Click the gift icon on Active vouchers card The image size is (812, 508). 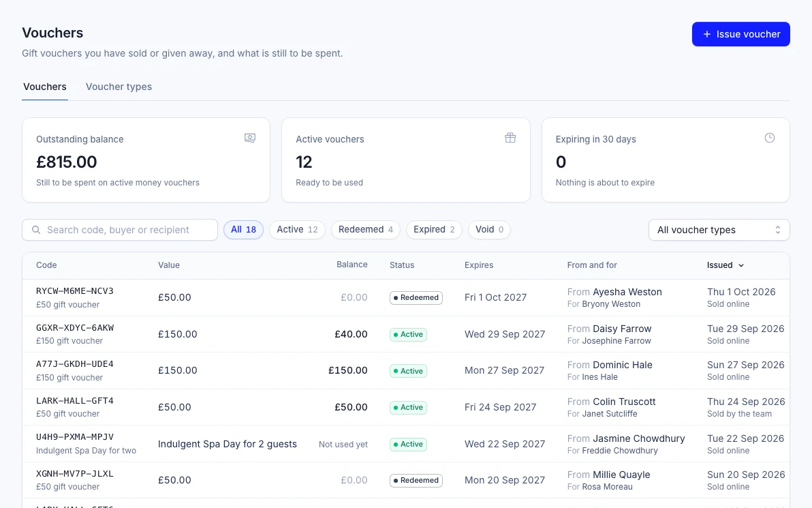(510, 138)
